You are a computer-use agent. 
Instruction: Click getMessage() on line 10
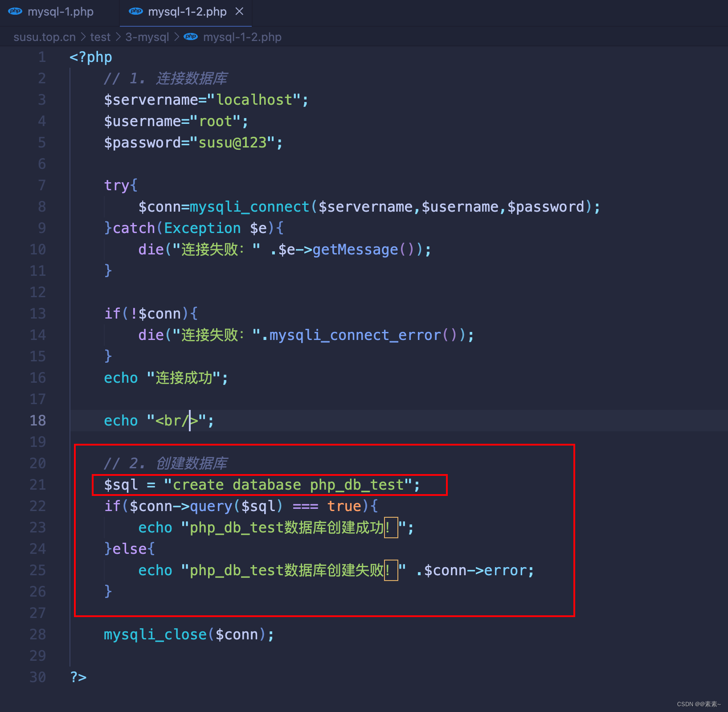point(364,250)
